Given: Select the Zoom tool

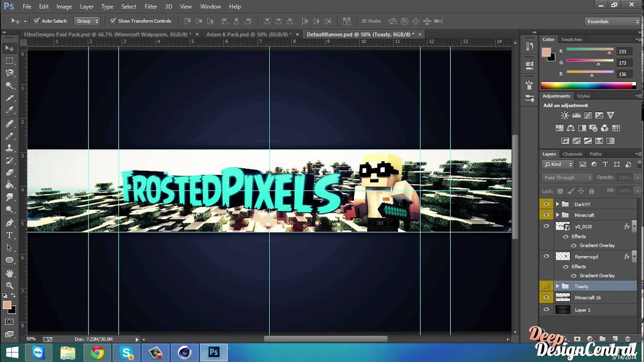Looking at the screenshot, I should pyautogui.click(x=10, y=286).
